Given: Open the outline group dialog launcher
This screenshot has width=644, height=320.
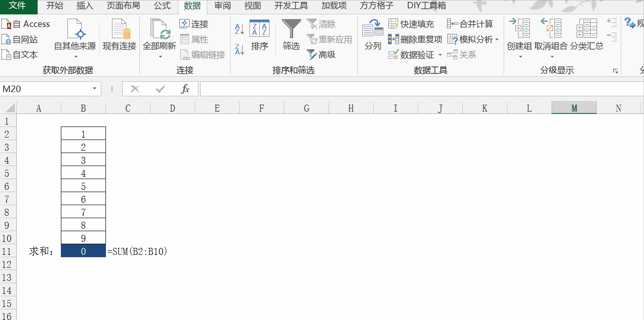Looking at the screenshot, I should [616, 71].
